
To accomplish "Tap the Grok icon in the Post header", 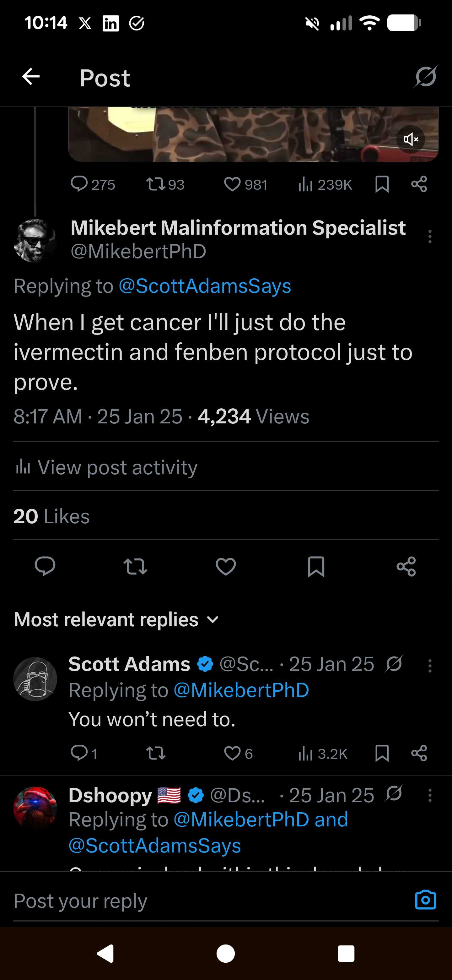I will (x=425, y=77).
